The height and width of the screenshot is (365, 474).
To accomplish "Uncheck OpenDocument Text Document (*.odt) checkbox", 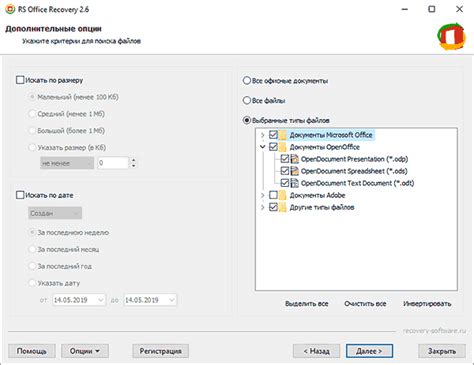I will pyautogui.click(x=285, y=183).
